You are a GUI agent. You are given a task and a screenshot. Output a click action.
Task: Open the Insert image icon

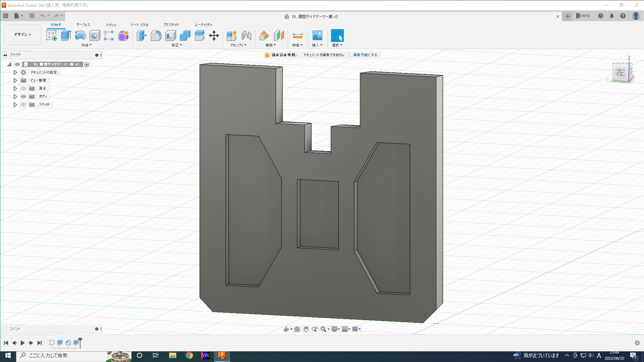317,36
